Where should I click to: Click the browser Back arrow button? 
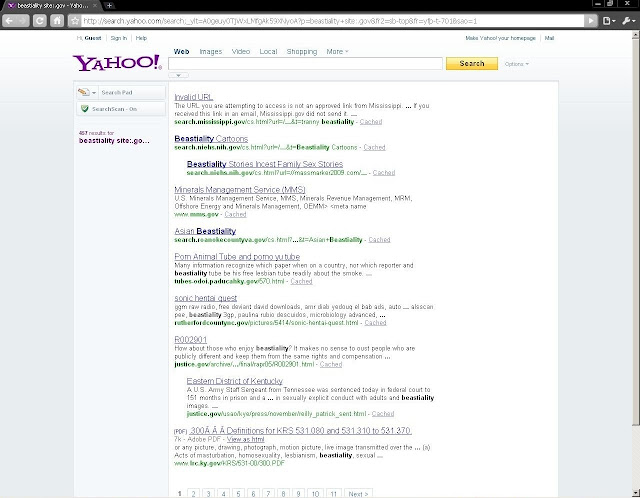[x=10, y=20]
